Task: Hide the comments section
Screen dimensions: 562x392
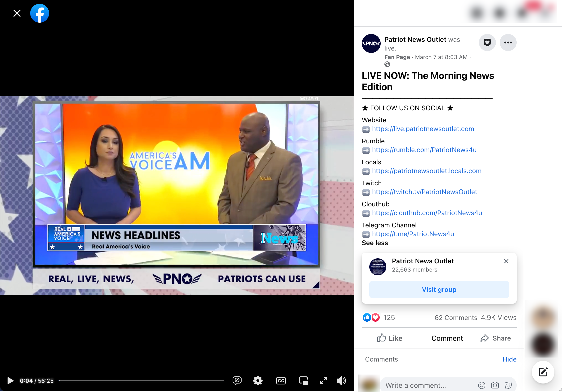Action: [509, 359]
